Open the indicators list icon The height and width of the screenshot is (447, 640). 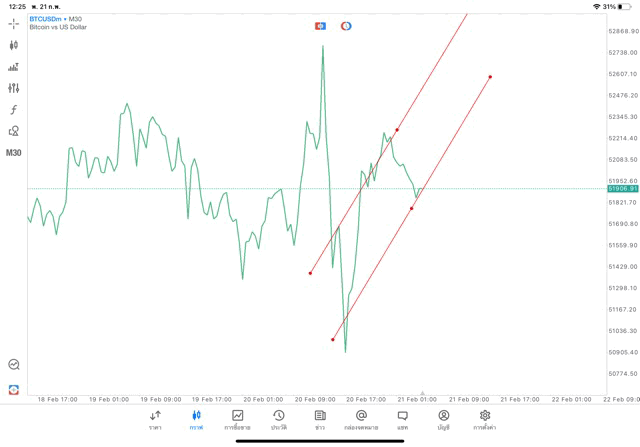(x=13, y=67)
